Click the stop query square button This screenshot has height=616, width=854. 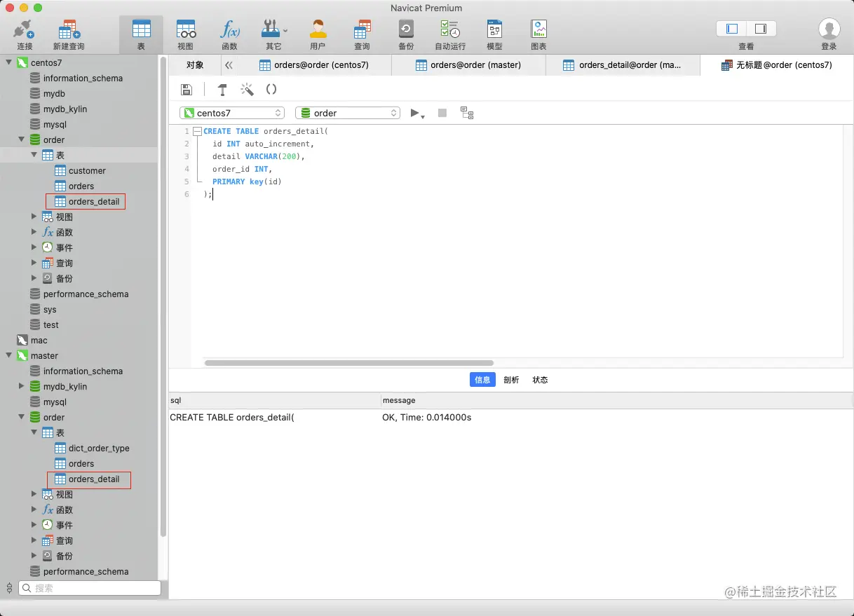pyautogui.click(x=442, y=113)
